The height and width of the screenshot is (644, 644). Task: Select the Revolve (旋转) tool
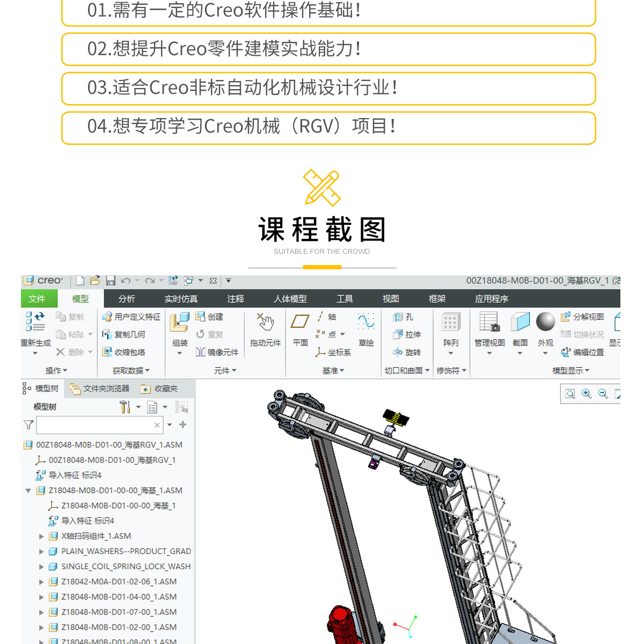click(407, 352)
